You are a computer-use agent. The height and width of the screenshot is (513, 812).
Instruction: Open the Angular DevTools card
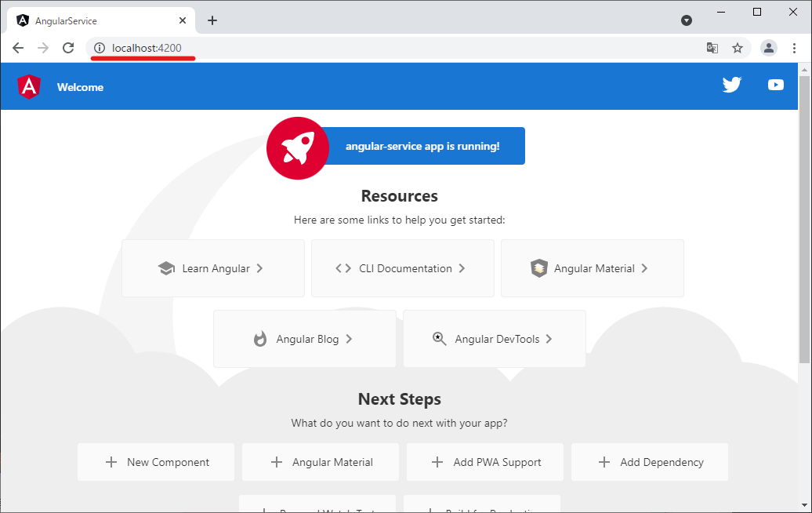pyautogui.click(x=495, y=339)
